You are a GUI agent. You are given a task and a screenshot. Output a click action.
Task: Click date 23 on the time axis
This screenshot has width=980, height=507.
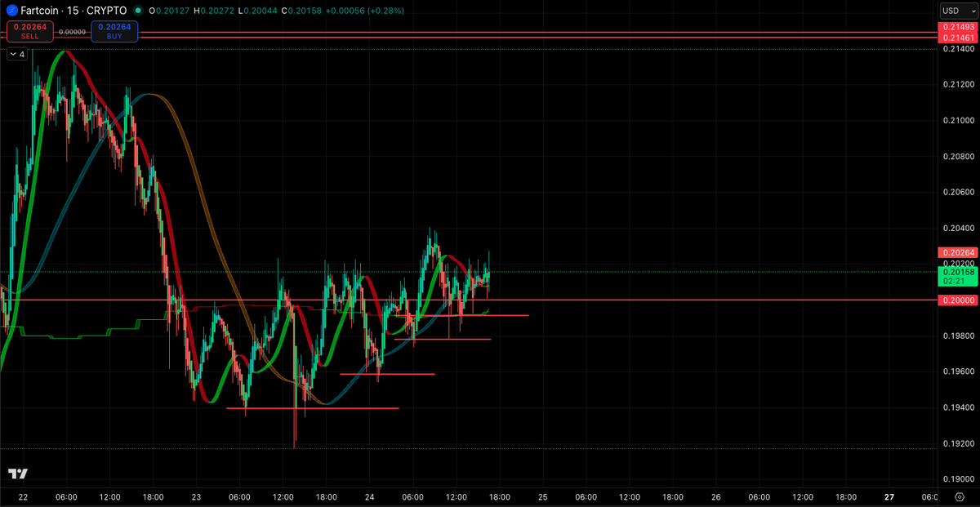196,496
